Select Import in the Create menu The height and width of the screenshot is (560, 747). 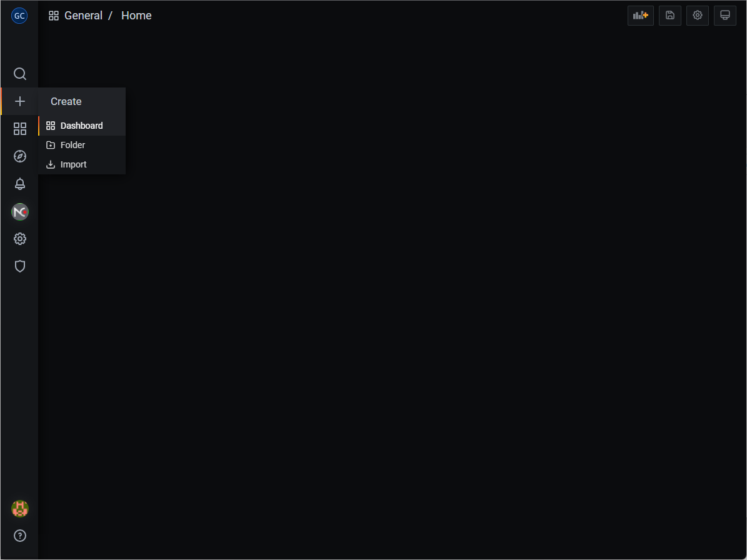82,165
